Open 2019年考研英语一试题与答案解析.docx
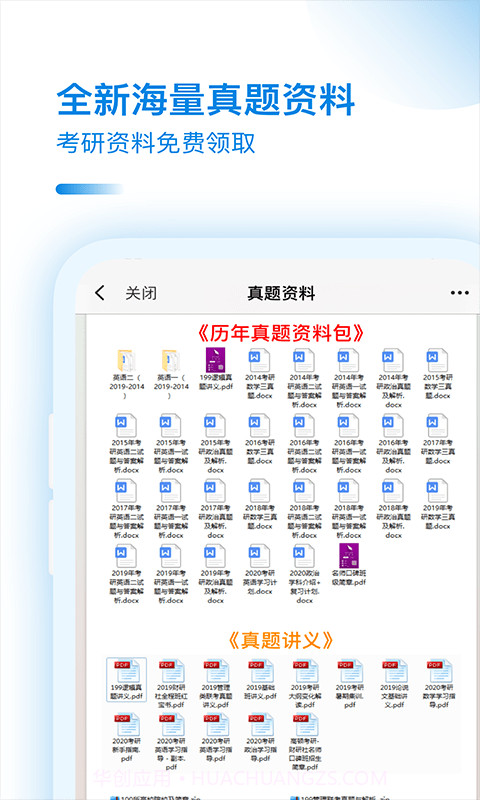The width and height of the screenshot is (480, 800). (171, 574)
